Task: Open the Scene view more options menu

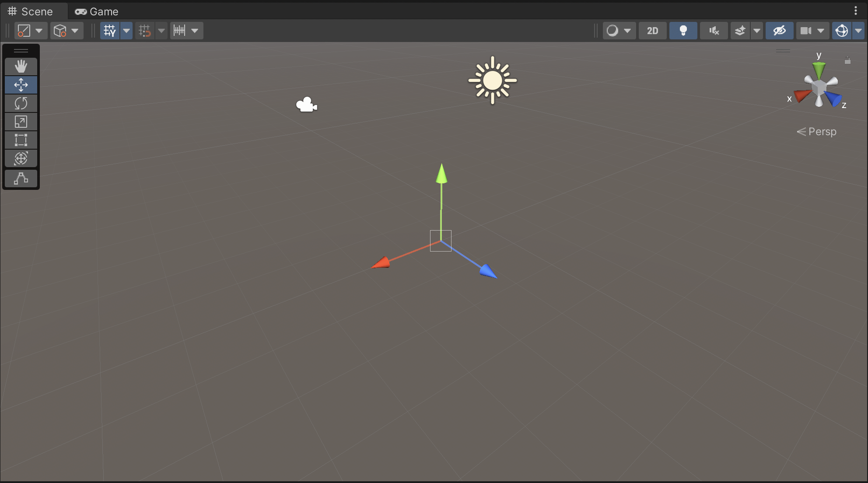Action: click(x=856, y=10)
